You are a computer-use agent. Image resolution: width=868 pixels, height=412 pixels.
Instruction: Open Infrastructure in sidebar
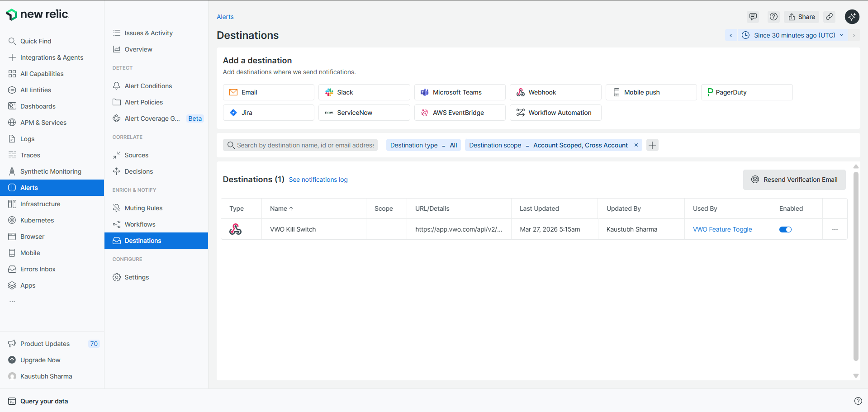[52, 204]
